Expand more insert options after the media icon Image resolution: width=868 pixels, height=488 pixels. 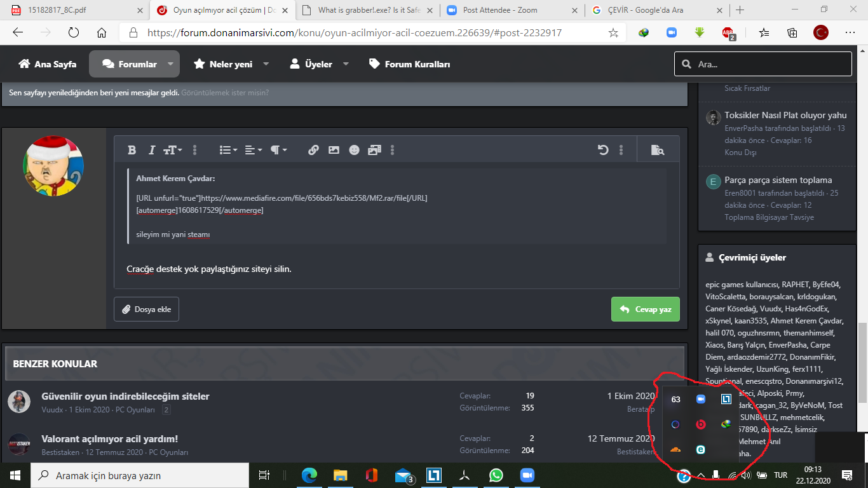click(392, 150)
